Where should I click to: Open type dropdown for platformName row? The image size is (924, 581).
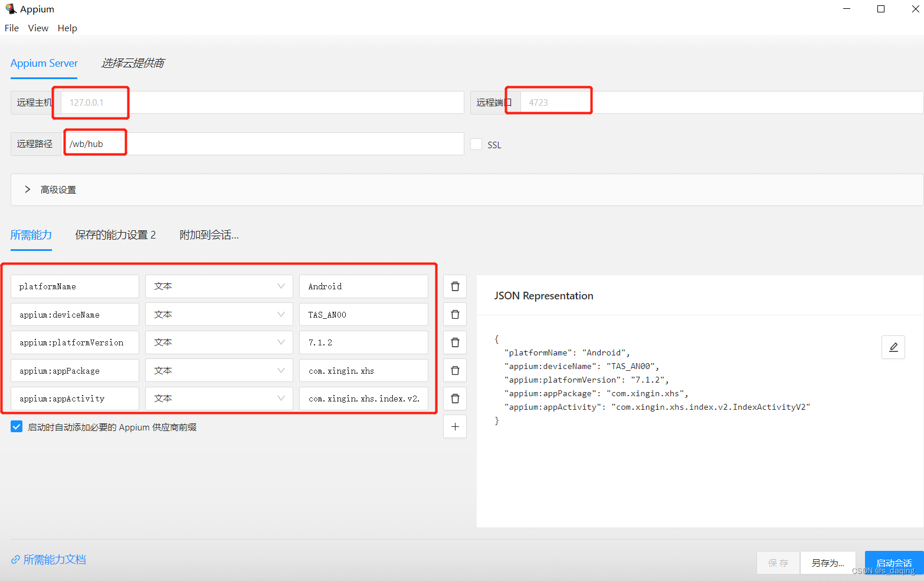click(x=219, y=286)
